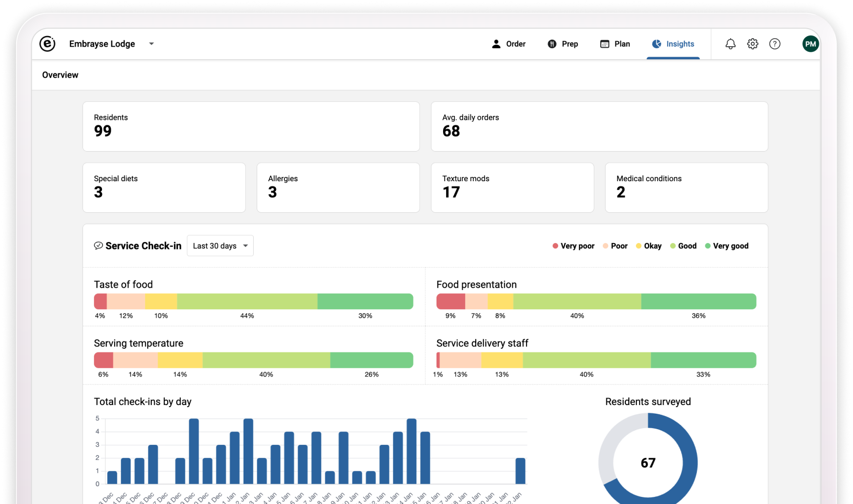The width and height of the screenshot is (853, 504).
Task: Click the Overview heading
Action: [60, 75]
